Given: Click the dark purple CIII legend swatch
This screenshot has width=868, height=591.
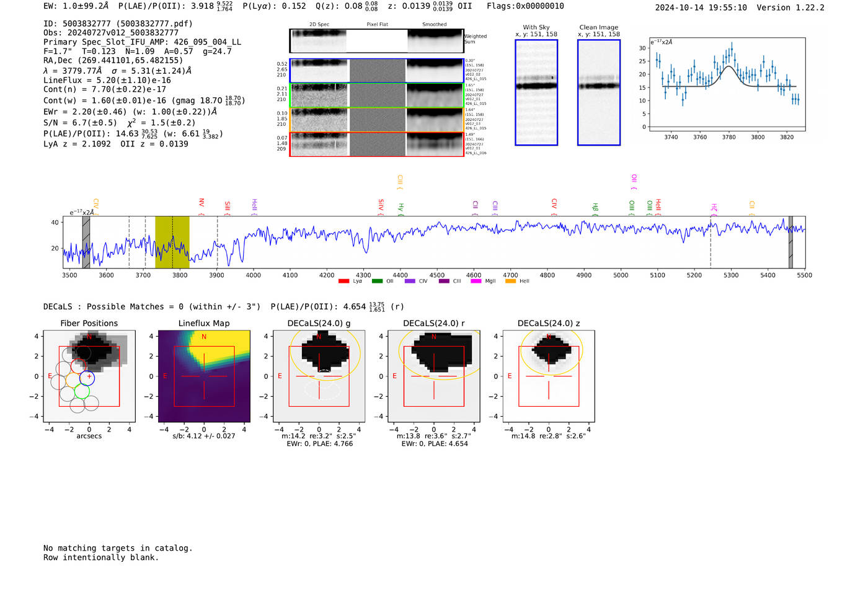Looking at the screenshot, I should click(x=444, y=281).
